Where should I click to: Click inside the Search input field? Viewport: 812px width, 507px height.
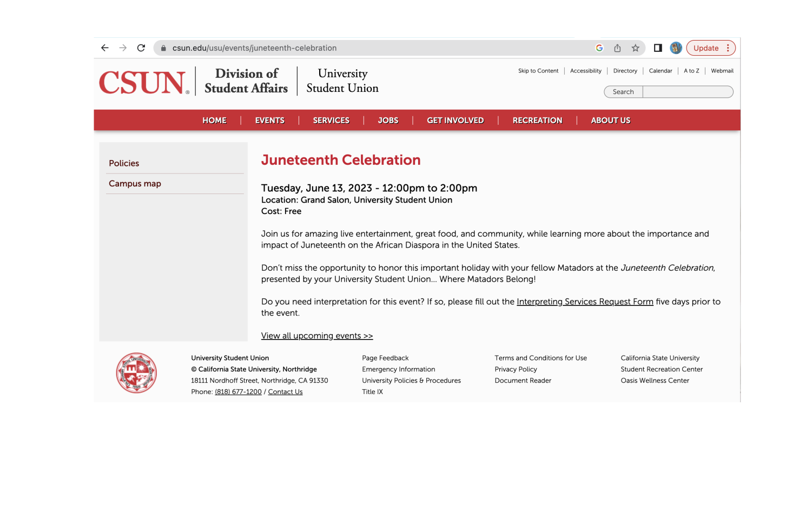[x=687, y=91]
